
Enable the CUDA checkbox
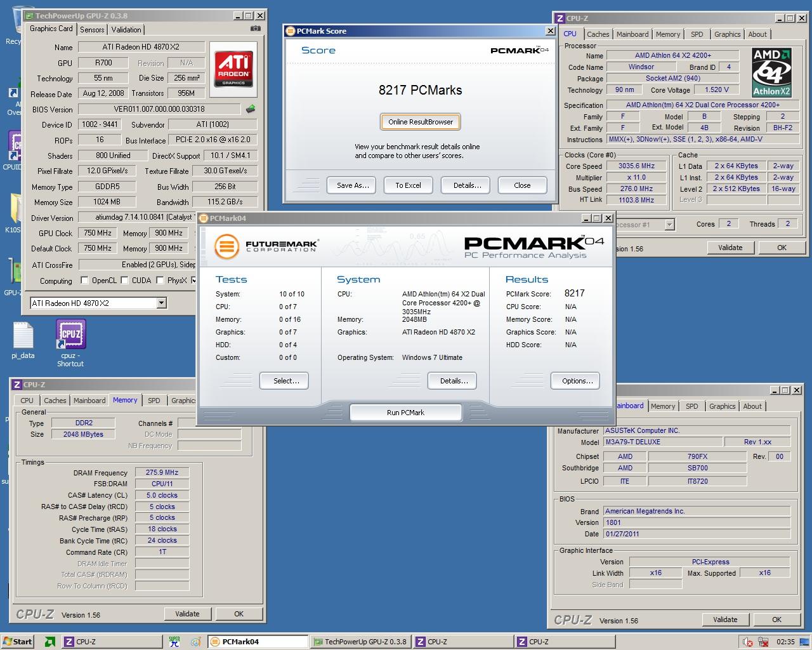point(124,280)
